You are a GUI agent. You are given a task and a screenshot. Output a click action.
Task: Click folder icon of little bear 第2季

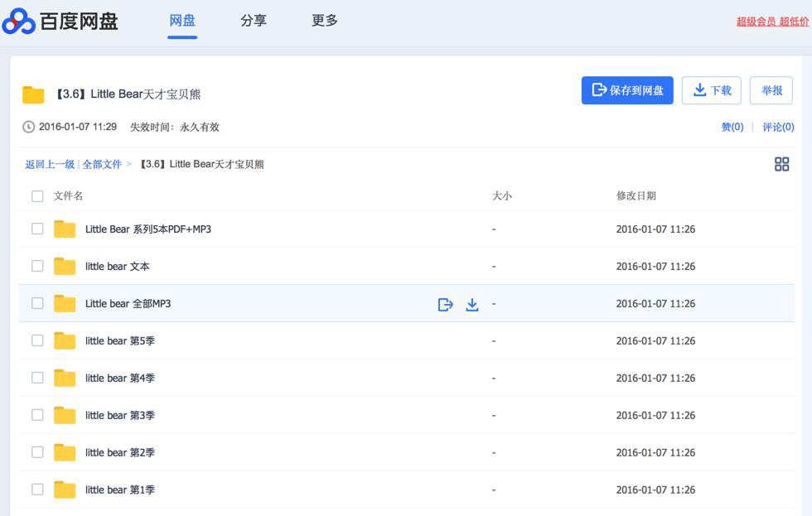pyautogui.click(x=65, y=452)
